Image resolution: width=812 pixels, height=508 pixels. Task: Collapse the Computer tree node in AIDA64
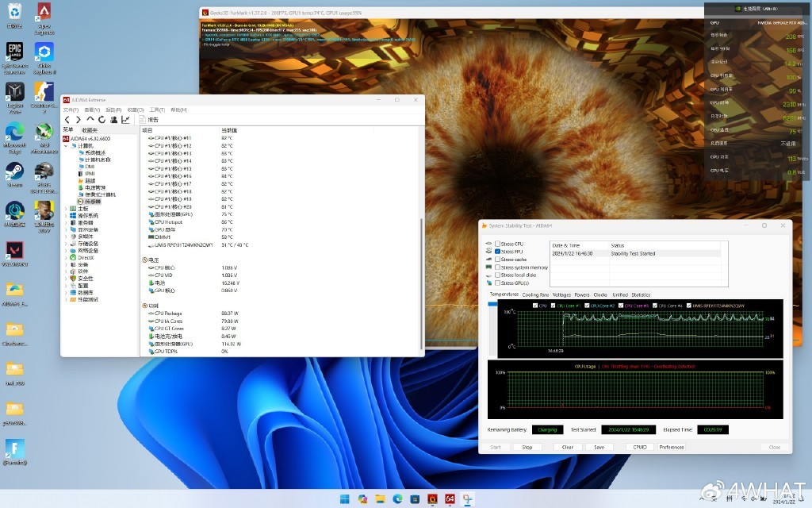click(x=67, y=145)
